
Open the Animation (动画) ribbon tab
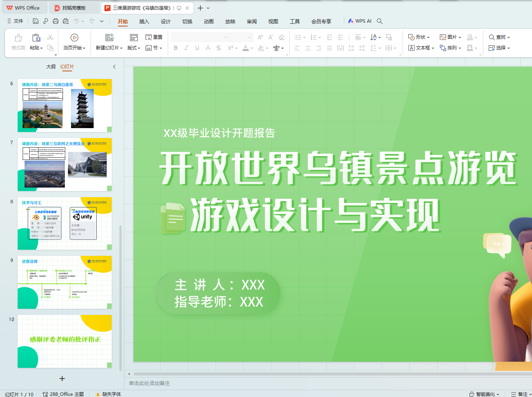tap(209, 21)
